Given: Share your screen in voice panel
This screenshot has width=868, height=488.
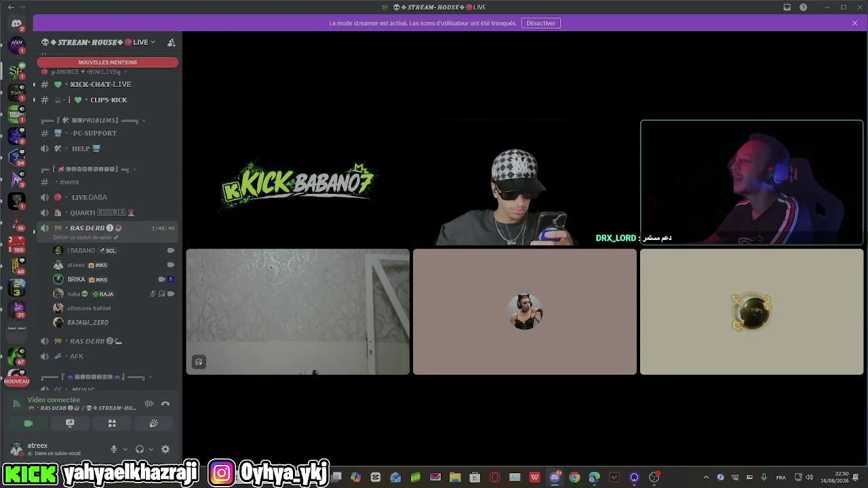Looking at the screenshot, I should (x=70, y=423).
